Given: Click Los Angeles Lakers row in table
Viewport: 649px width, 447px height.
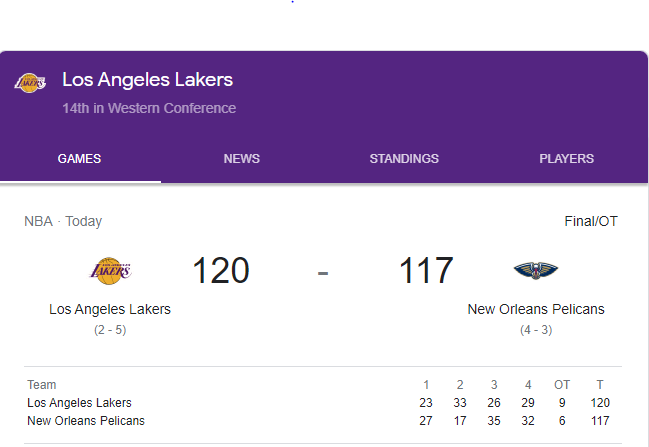Looking at the screenshot, I should click(79, 403).
